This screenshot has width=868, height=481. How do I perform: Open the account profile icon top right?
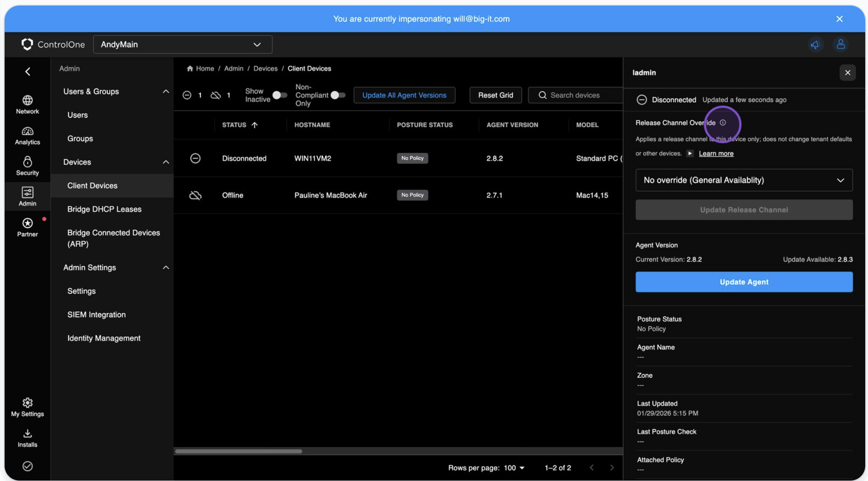(x=840, y=44)
